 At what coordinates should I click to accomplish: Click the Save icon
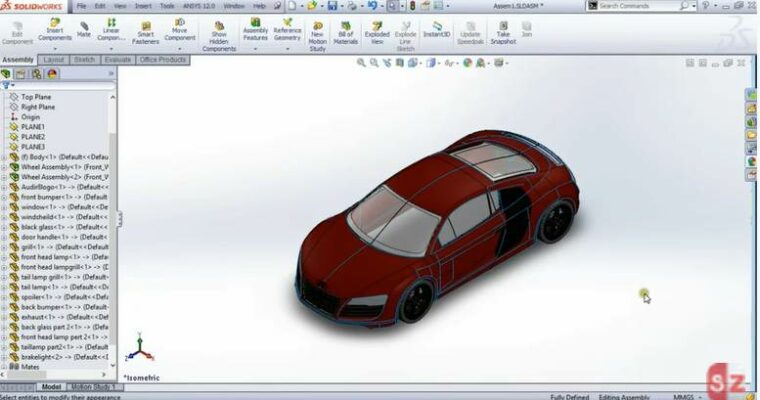click(x=332, y=6)
